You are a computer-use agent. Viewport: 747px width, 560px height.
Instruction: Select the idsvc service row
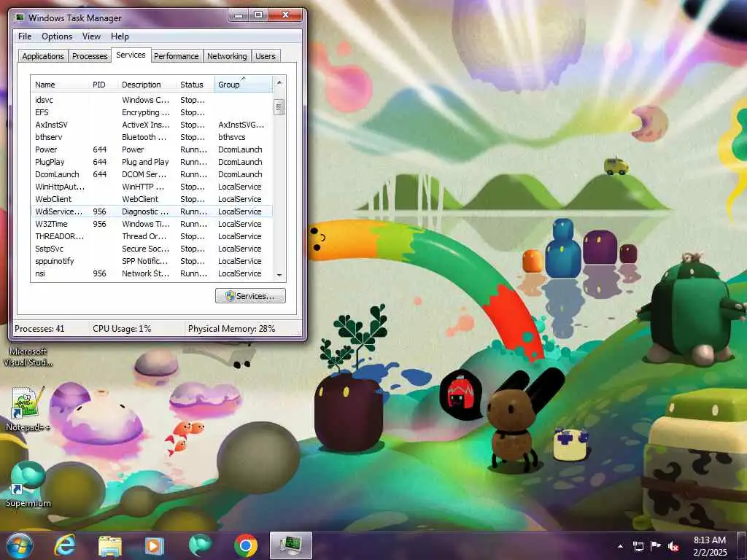point(152,100)
